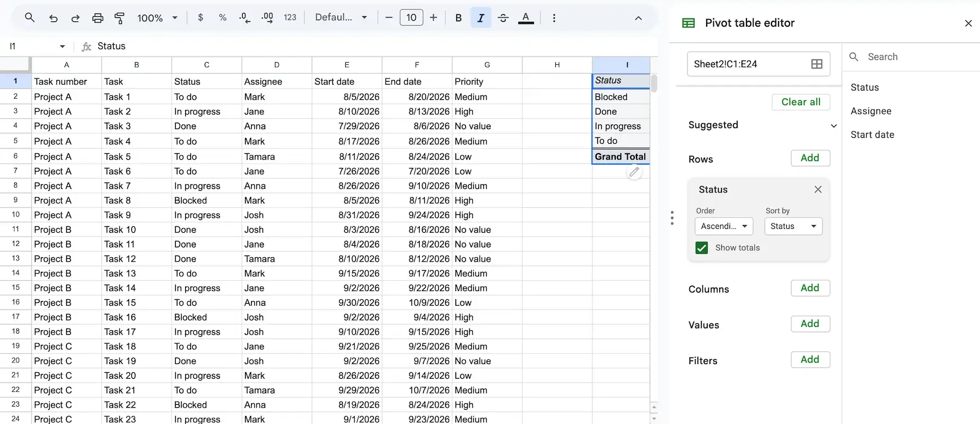980x424 pixels.
Task: Close the Pivot table editor
Action: coord(968,23)
